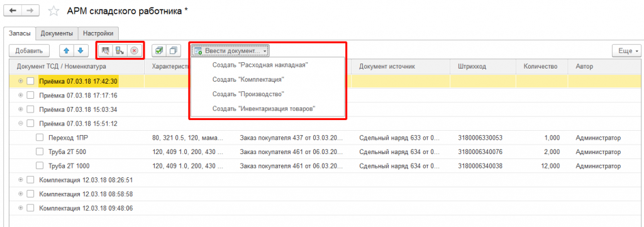
Task: Uncheck all rows icon
Action: [x=174, y=50]
